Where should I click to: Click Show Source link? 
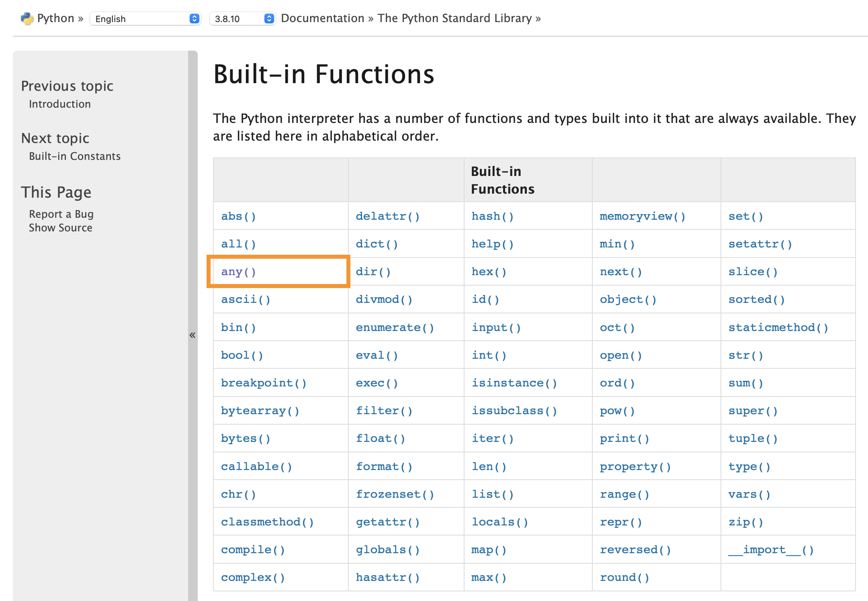[x=61, y=228]
